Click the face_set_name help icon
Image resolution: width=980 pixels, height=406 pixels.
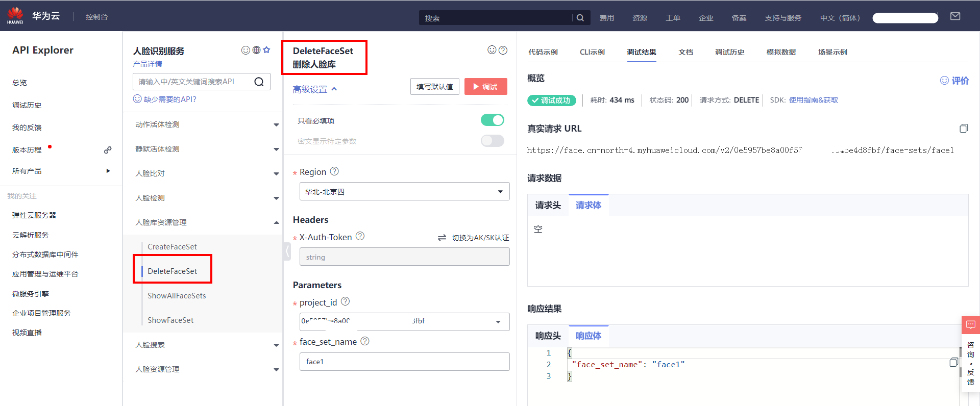(x=365, y=341)
